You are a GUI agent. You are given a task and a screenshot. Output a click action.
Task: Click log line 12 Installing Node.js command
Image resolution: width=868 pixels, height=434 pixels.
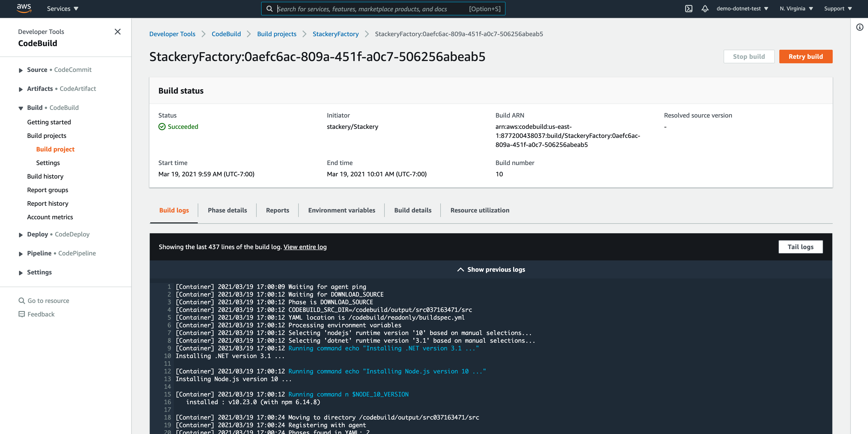[331, 371]
